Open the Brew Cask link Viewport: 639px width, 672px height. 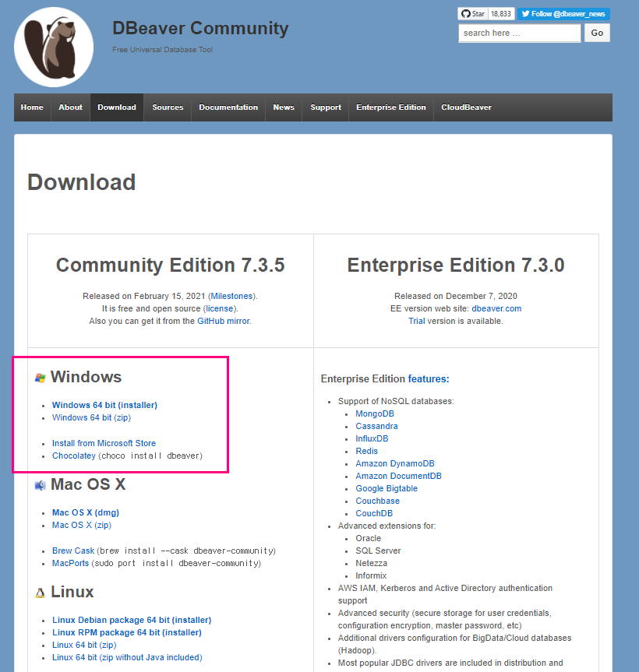click(x=73, y=551)
